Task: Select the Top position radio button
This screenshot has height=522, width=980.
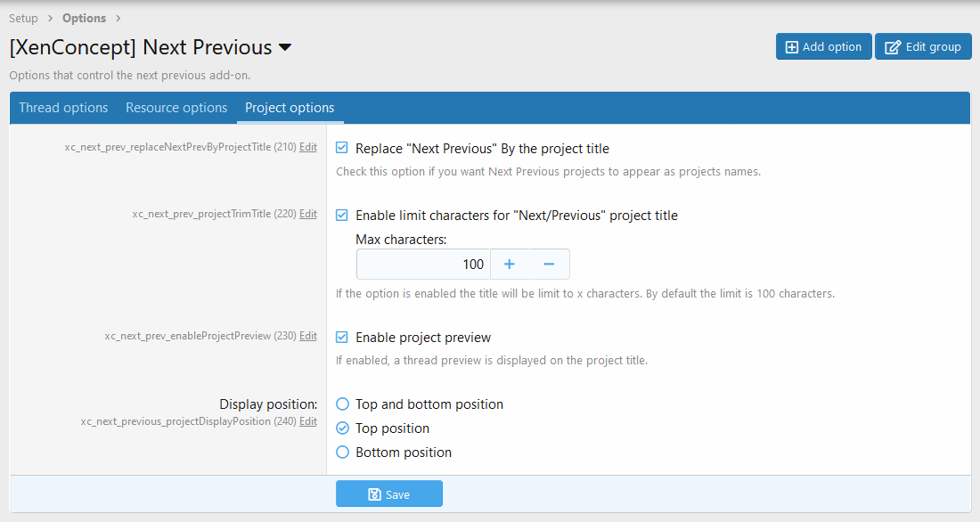Action: point(342,428)
